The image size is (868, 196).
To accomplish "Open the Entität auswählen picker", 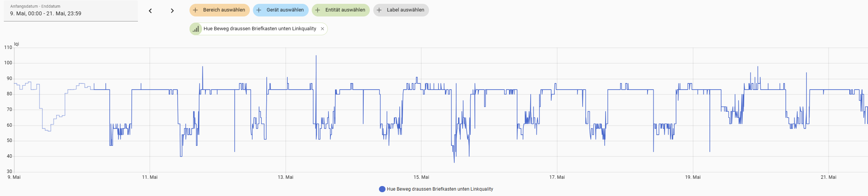I will (x=345, y=10).
